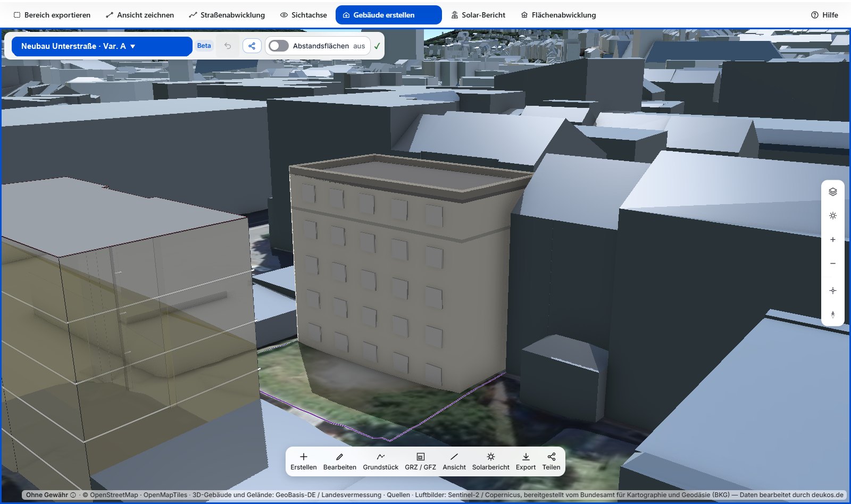Zoom in with plus icon

[x=833, y=240]
